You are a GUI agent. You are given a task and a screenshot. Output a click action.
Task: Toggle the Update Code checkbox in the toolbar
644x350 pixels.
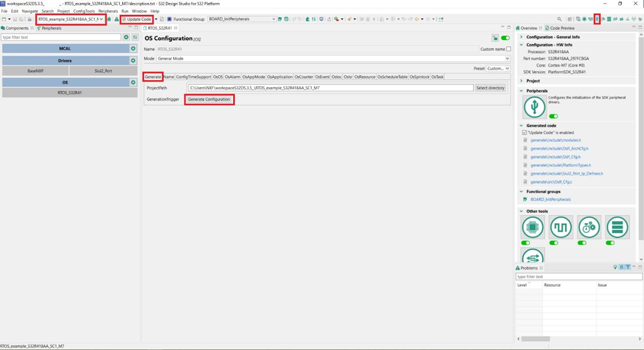click(x=126, y=19)
